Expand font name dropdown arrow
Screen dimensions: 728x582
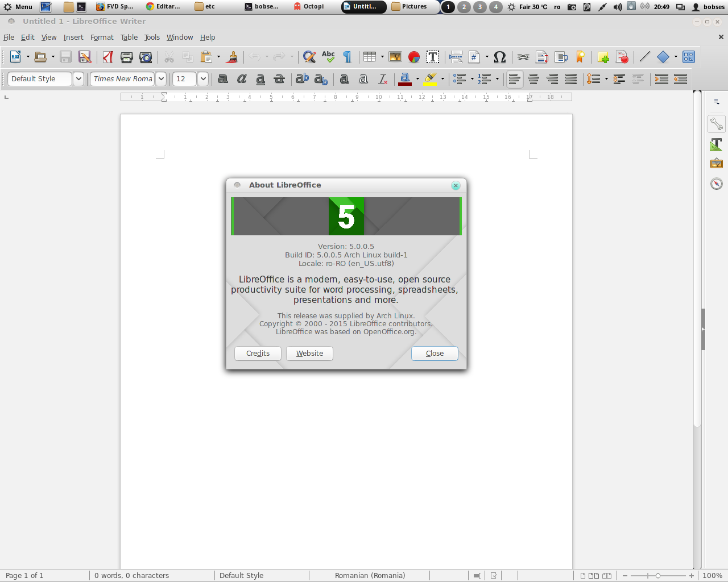click(161, 79)
